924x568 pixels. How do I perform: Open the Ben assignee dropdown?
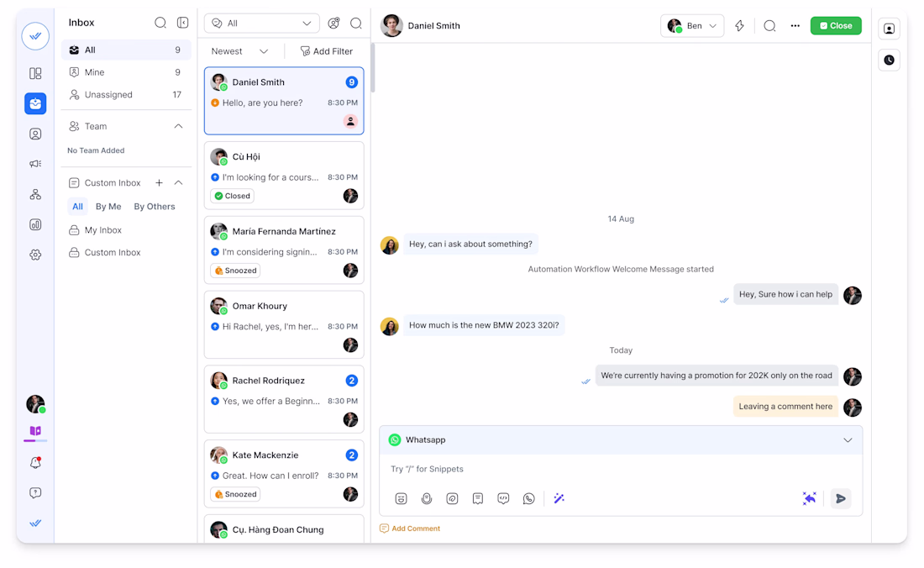(692, 26)
